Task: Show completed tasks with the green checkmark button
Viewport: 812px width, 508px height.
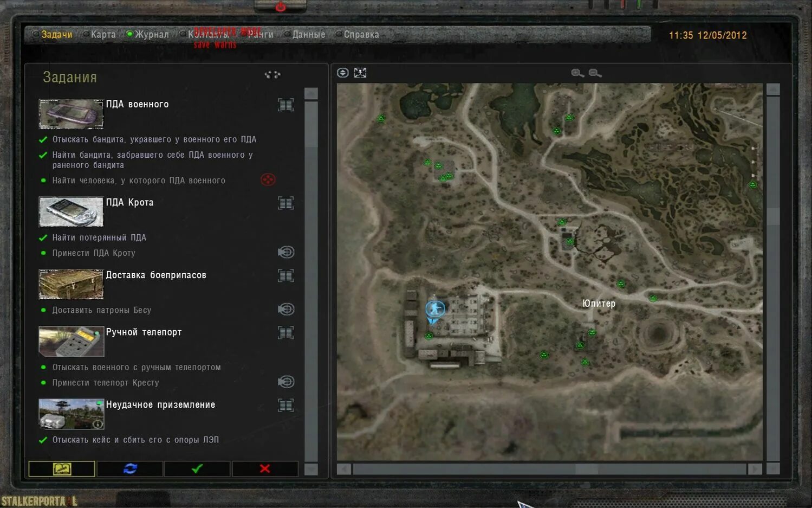Action: [x=197, y=469]
